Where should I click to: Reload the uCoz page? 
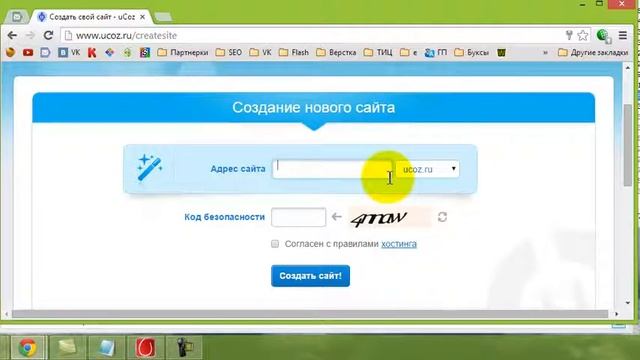pyautogui.click(x=48, y=36)
